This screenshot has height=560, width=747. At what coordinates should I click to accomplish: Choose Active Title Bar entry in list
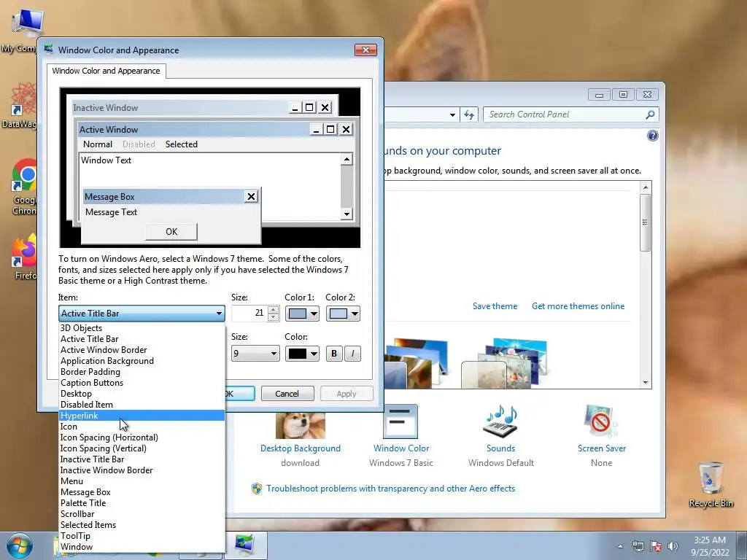coord(142,338)
